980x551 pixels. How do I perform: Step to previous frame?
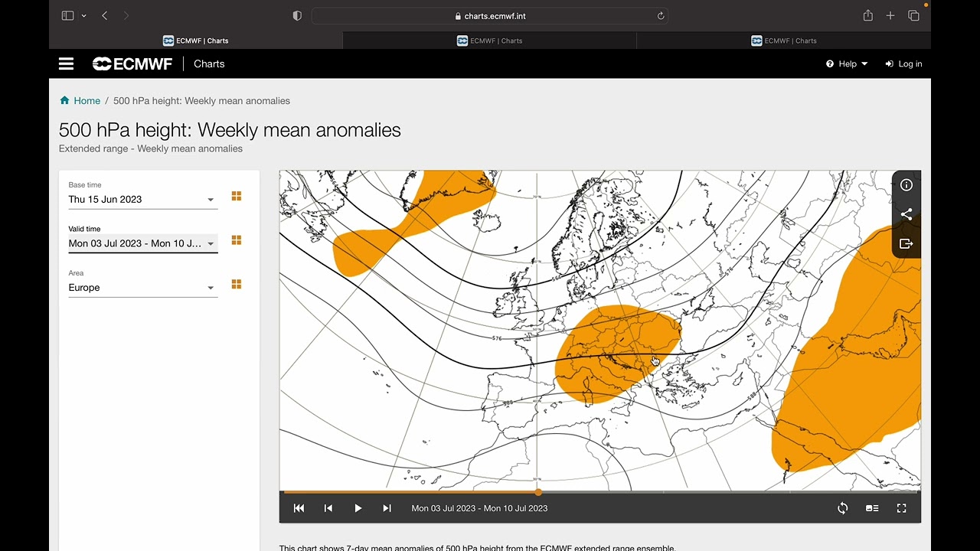click(x=328, y=508)
